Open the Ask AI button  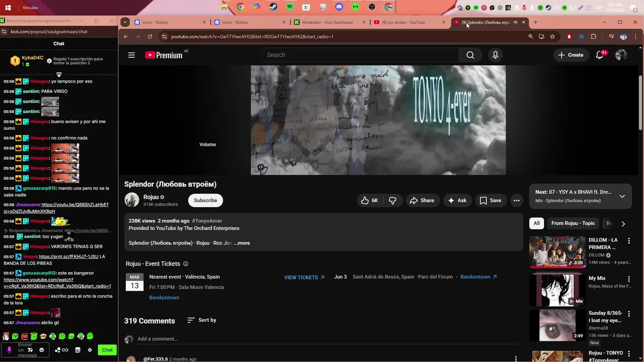tap(457, 200)
